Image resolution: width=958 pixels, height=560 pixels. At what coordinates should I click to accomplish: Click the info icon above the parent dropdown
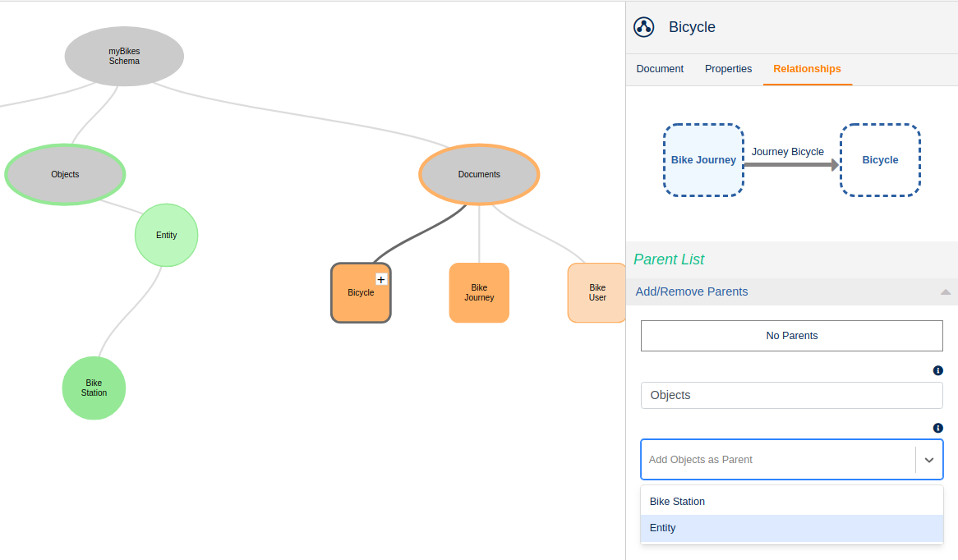(937, 428)
